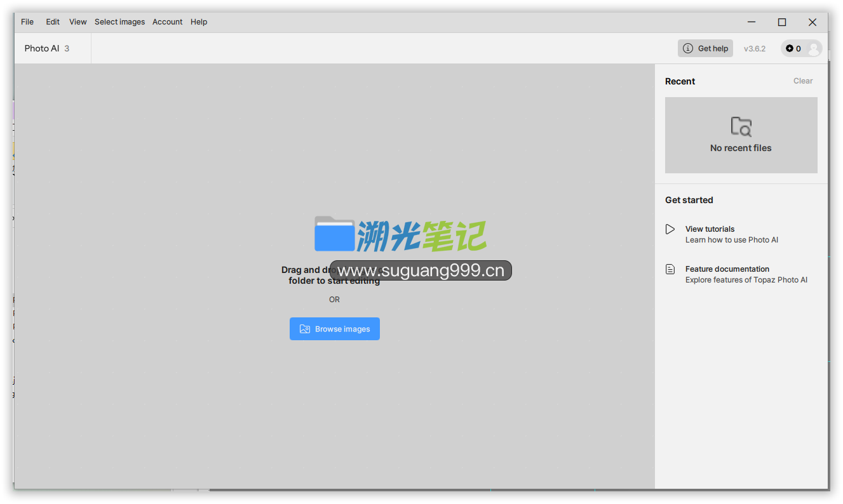This screenshot has height=504, width=843.
Task: Open the View menu
Action: coord(78,22)
